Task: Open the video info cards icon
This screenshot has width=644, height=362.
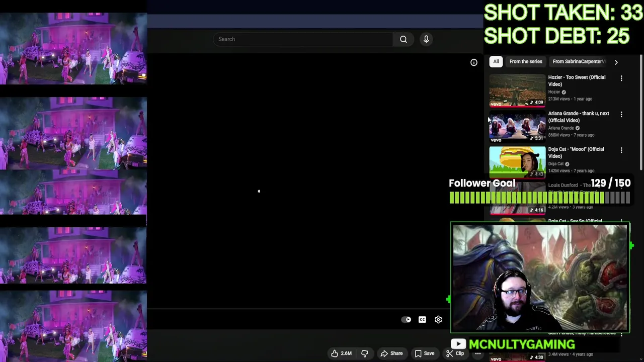Action: (474, 62)
